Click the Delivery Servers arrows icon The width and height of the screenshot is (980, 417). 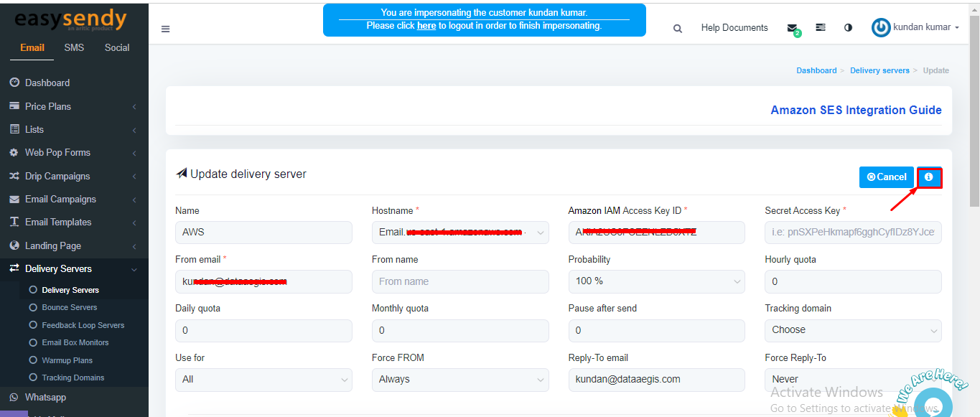click(x=14, y=268)
